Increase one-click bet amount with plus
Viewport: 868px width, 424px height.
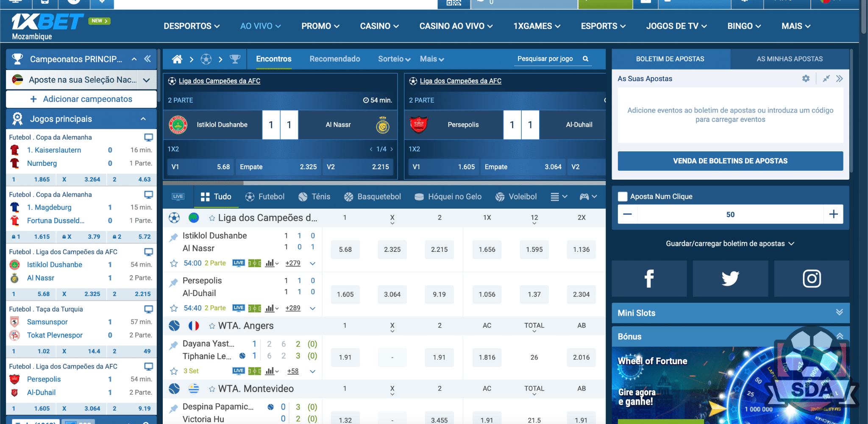(833, 215)
